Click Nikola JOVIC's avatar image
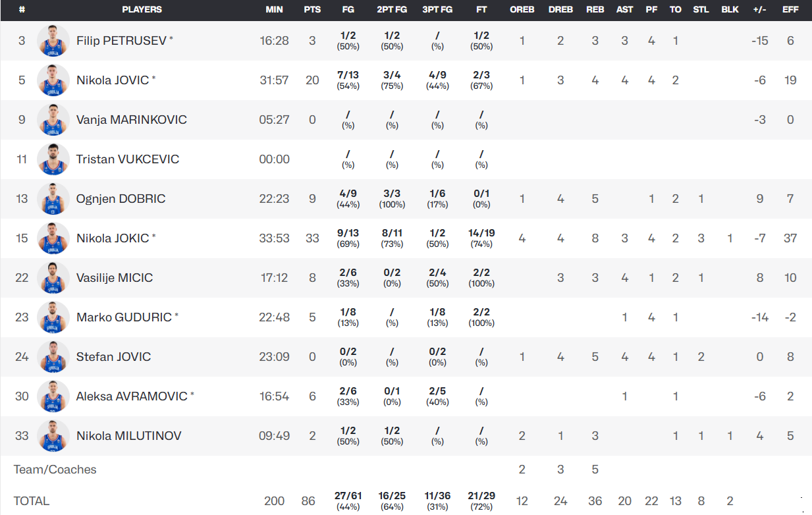 point(53,80)
